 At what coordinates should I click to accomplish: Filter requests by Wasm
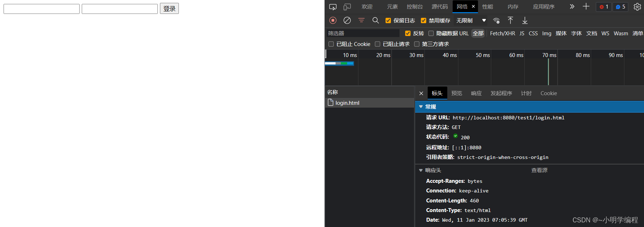point(621,33)
